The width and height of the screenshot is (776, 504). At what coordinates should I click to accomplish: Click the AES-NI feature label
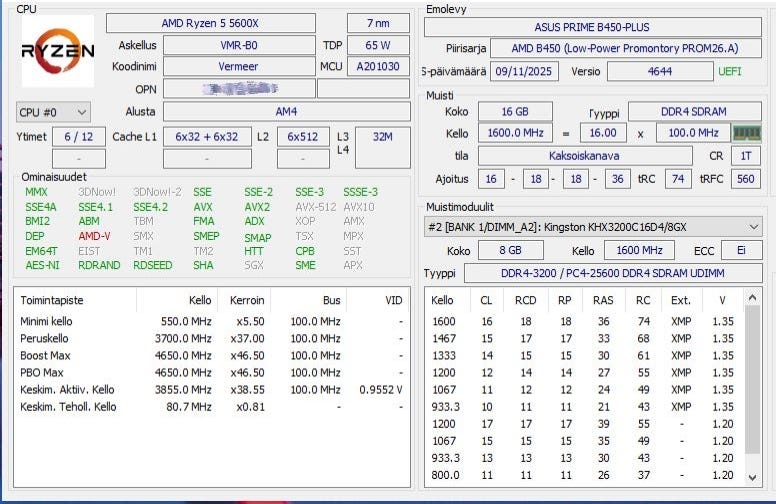pyautogui.click(x=42, y=265)
